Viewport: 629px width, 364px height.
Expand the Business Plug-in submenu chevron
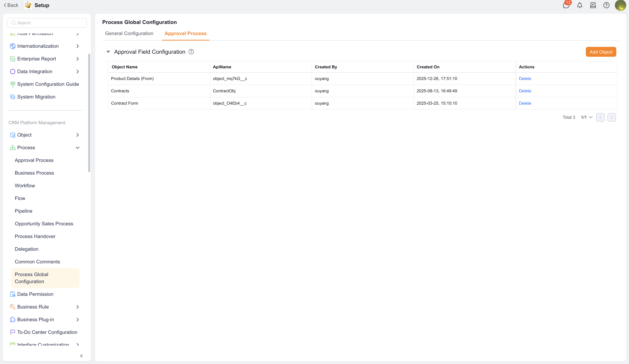[78, 320]
